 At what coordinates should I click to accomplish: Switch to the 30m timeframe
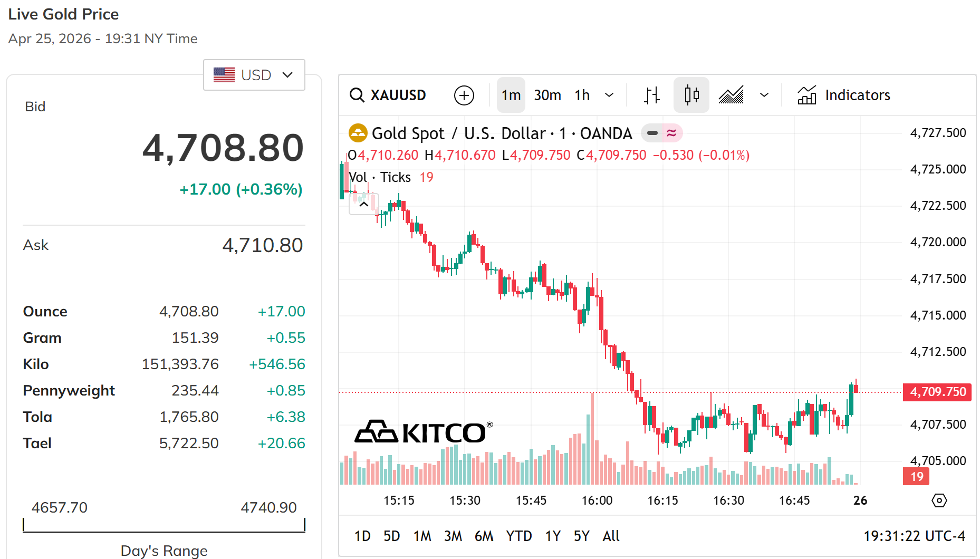(x=547, y=95)
